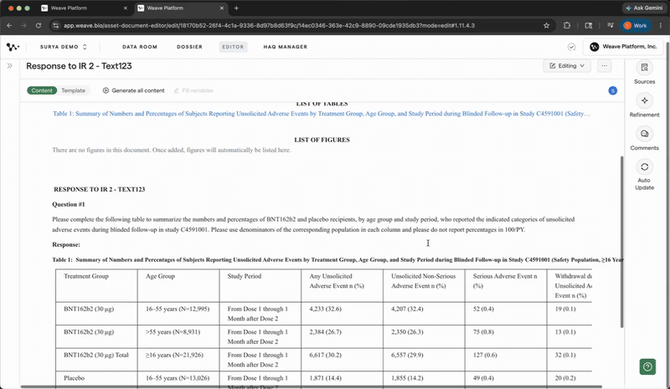Click the site info icon in address bar

[55, 26]
